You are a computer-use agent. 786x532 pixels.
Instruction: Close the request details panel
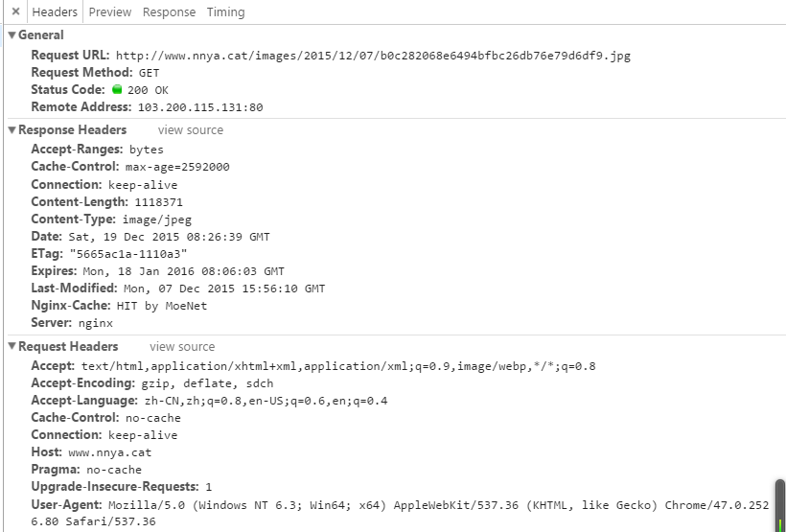15,12
